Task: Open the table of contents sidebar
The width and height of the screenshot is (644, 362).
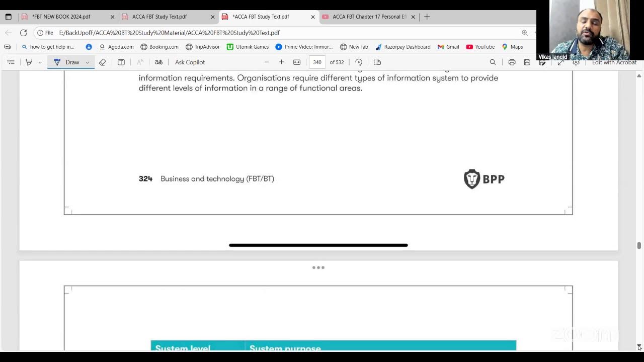Action: click(11, 62)
